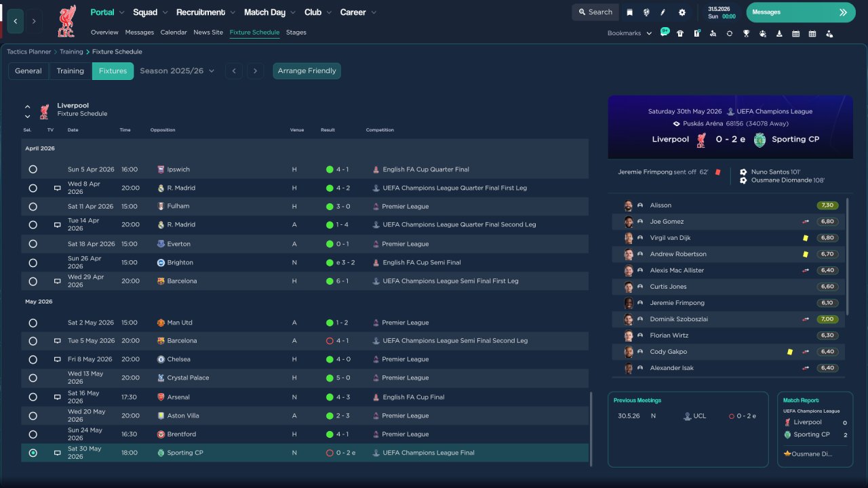Select the Ipswich fixture radio button
The height and width of the screenshot is (488, 868).
[x=33, y=169]
